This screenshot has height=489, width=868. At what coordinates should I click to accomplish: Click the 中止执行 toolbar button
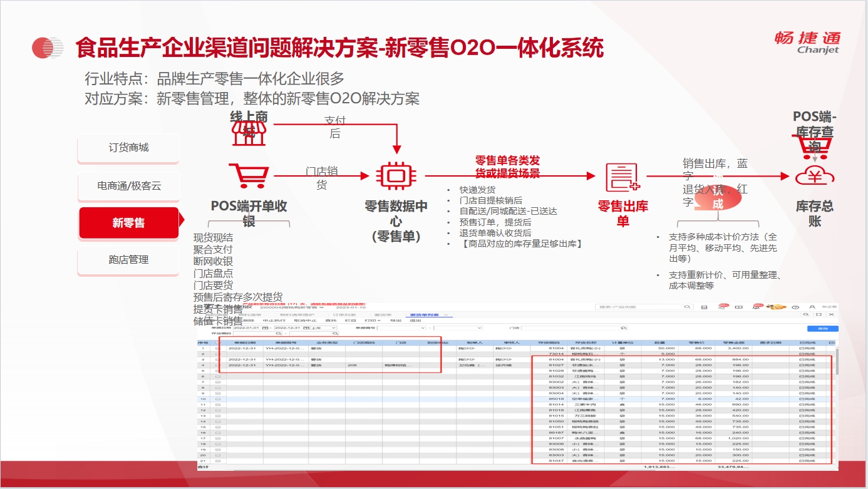point(274,321)
